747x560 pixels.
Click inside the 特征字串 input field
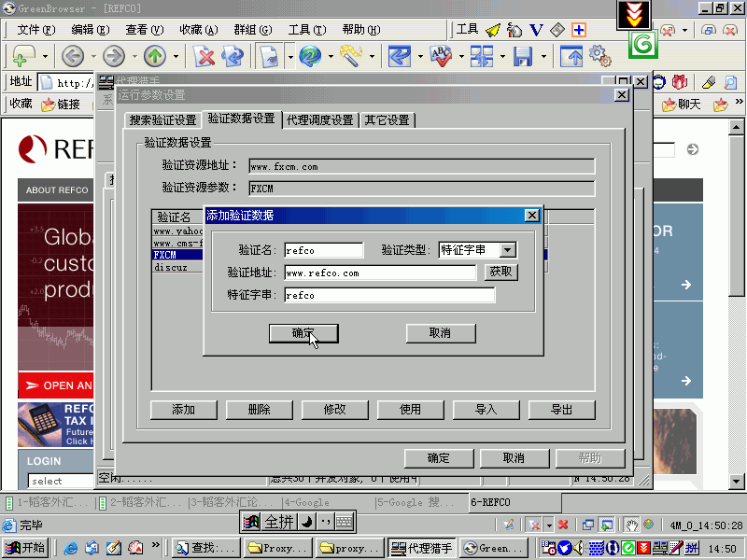pyautogui.click(x=389, y=295)
